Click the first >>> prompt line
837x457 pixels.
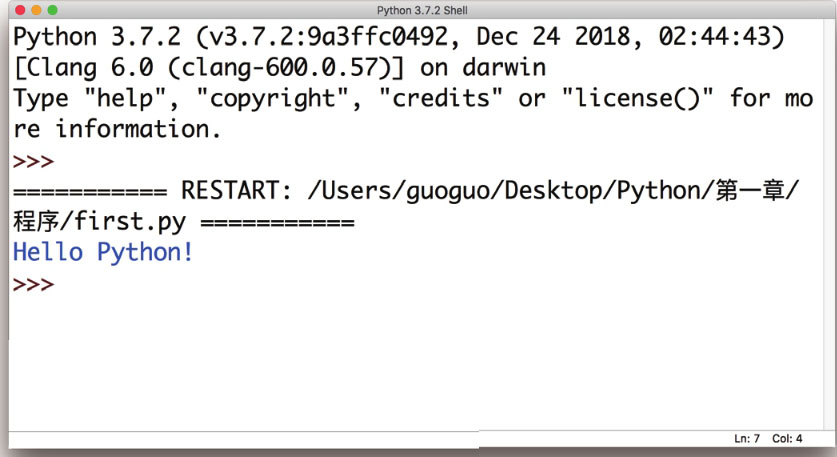[x=33, y=161]
